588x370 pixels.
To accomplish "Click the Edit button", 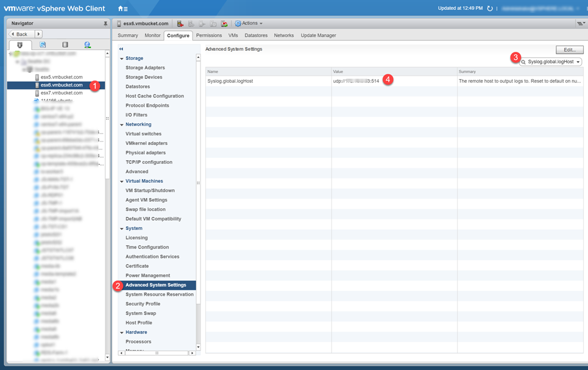I will [570, 50].
